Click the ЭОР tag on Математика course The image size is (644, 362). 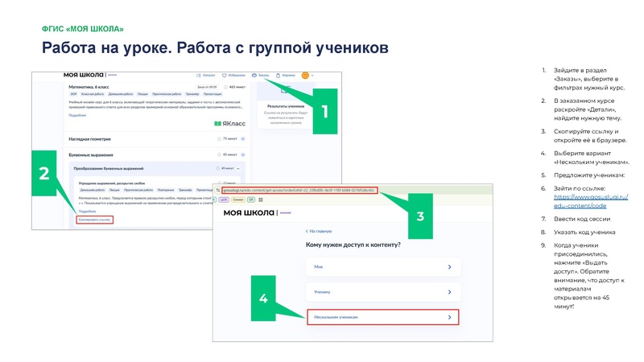click(x=73, y=94)
